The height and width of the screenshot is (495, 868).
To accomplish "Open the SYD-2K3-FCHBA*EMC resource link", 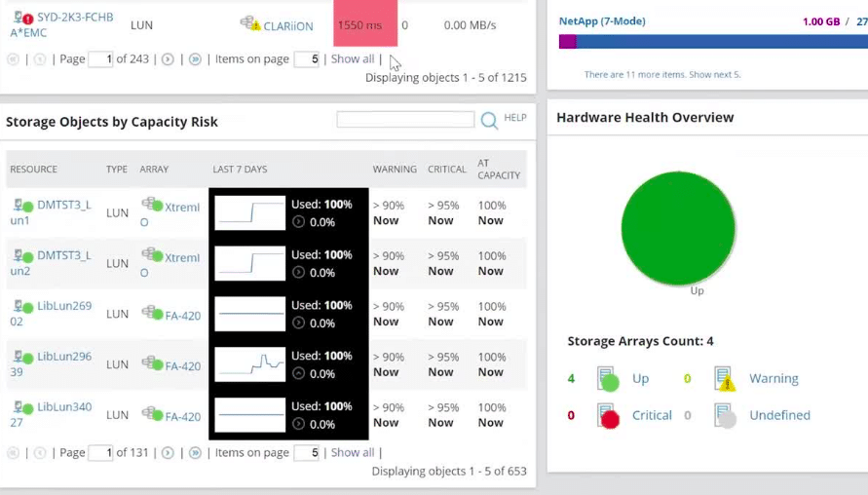I will pyautogui.click(x=62, y=25).
